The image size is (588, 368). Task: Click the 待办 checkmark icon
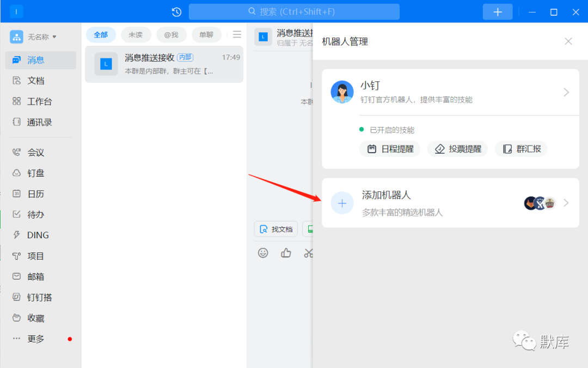(16, 214)
